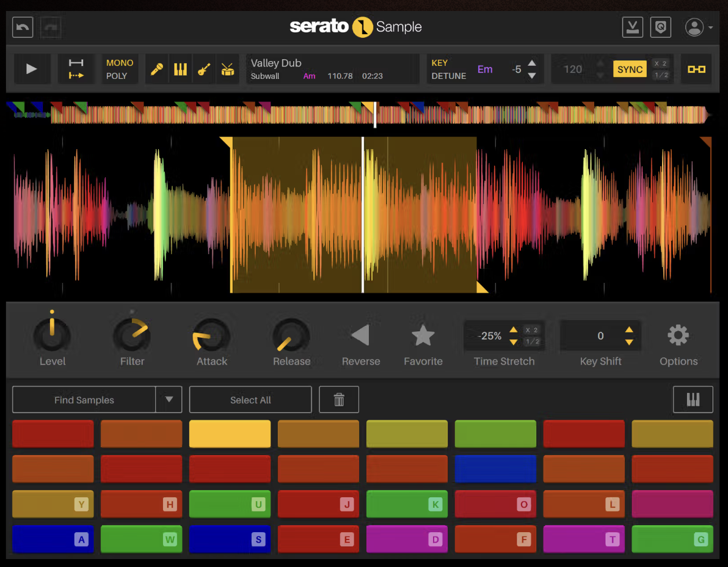
Task: Click the Select All button
Action: click(250, 400)
